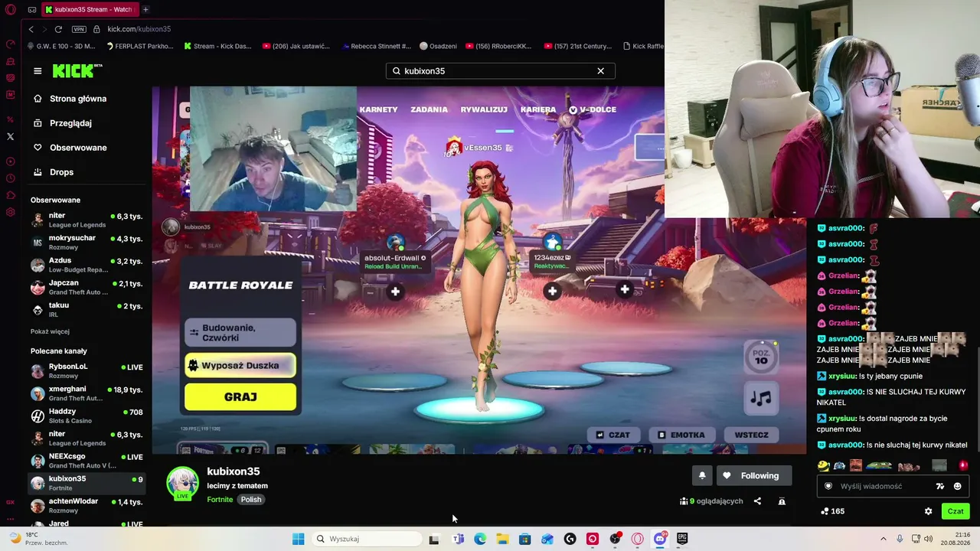Select the KARIERA tab in the lobby
Screen dimensions: 980x551
(538, 109)
